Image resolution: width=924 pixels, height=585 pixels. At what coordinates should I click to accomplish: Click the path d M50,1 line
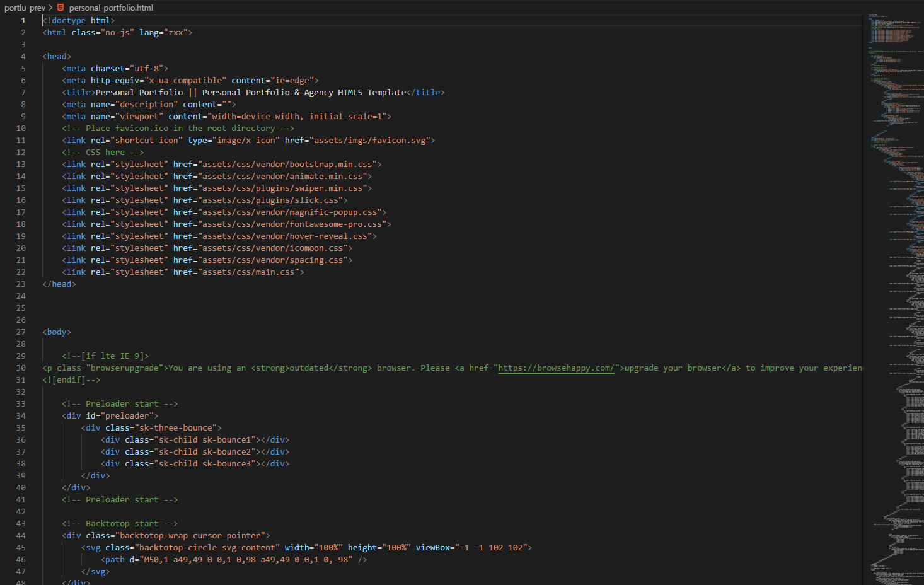pyautogui.click(x=234, y=560)
